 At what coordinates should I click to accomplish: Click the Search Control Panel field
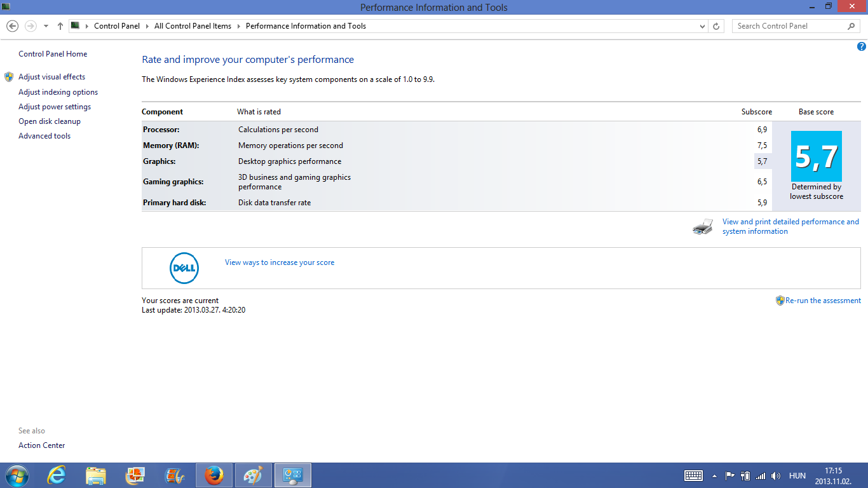pos(790,26)
